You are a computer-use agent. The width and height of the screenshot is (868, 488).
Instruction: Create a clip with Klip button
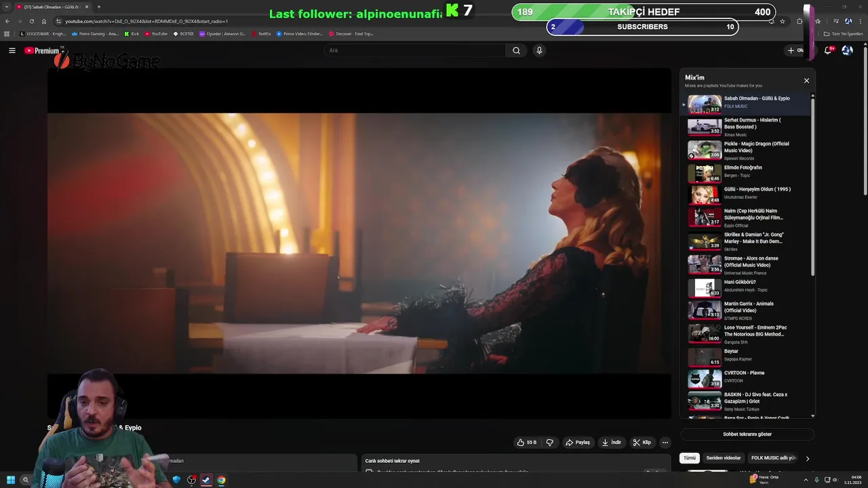642,443
